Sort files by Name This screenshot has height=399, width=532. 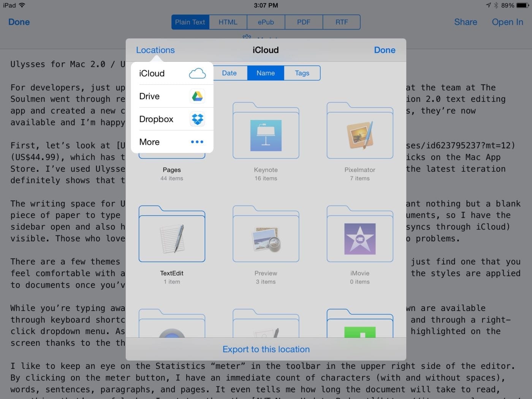coord(265,73)
